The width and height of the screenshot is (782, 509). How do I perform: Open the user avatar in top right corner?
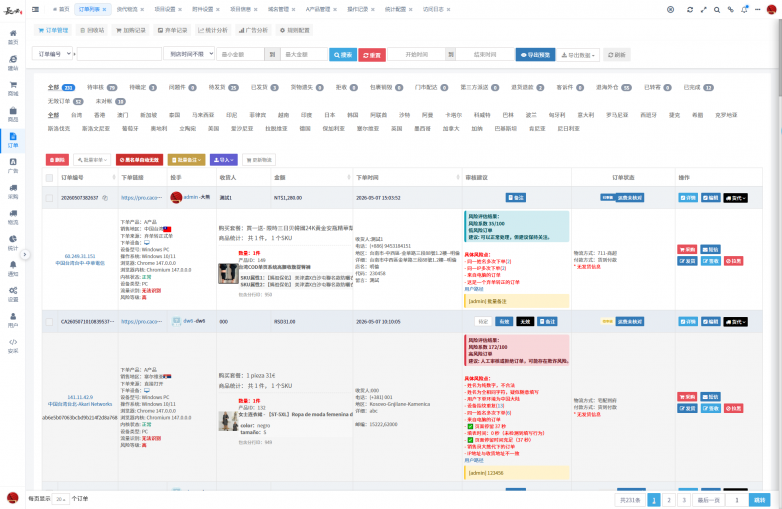tap(772, 9)
